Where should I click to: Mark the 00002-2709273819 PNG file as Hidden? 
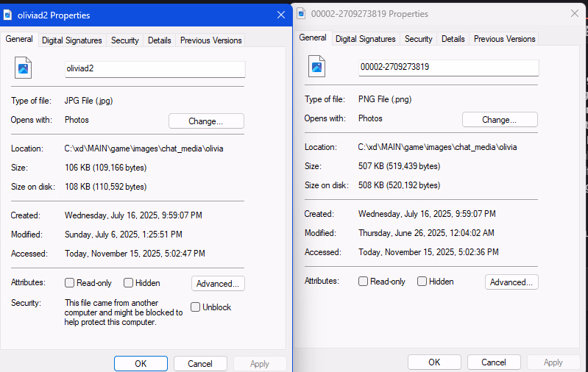pos(422,282)
